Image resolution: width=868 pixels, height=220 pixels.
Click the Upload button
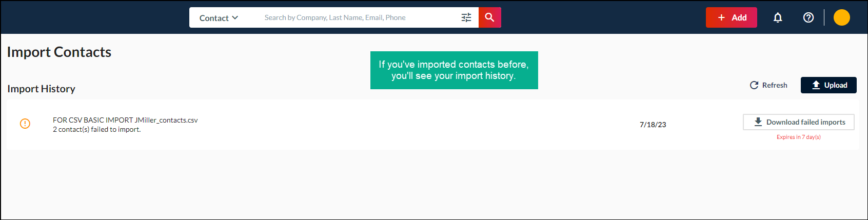tap(828, 85)
